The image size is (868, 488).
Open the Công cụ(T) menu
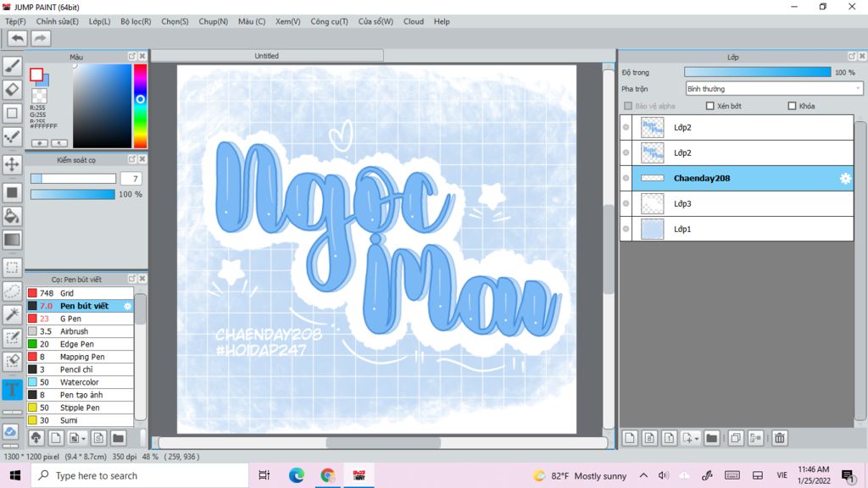(x=330, y=21)
